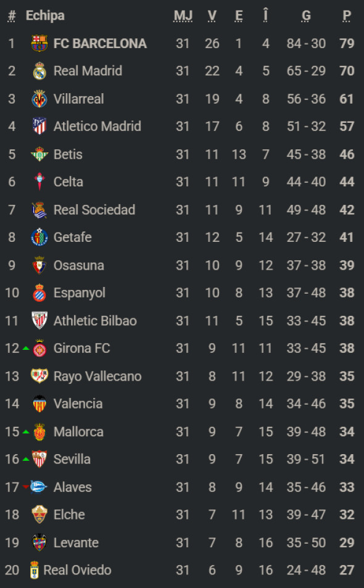This screenshot has height=588, width=364.
Task: Open the Sevilla team page
Action: point(72,460)
